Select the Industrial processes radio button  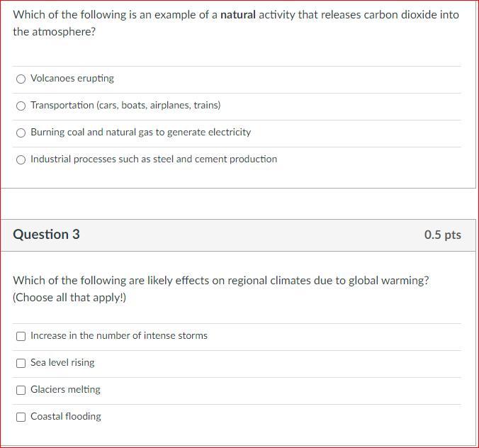pos(21,159)
